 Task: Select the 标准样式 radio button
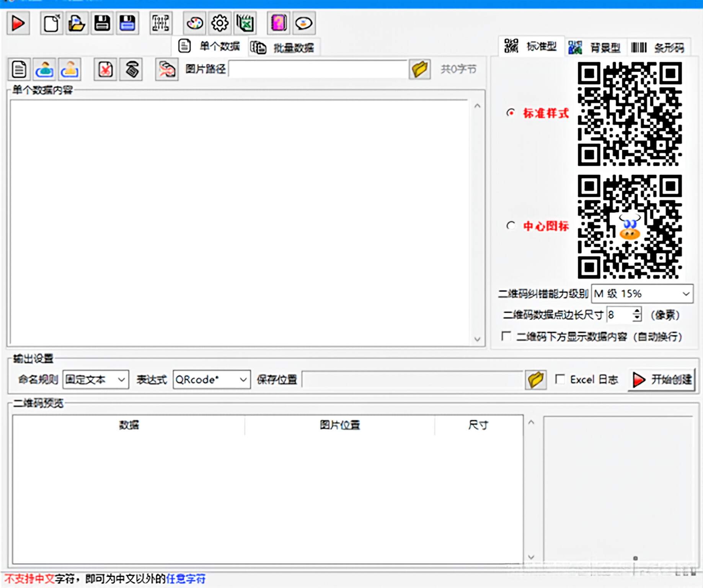(511, 113)
